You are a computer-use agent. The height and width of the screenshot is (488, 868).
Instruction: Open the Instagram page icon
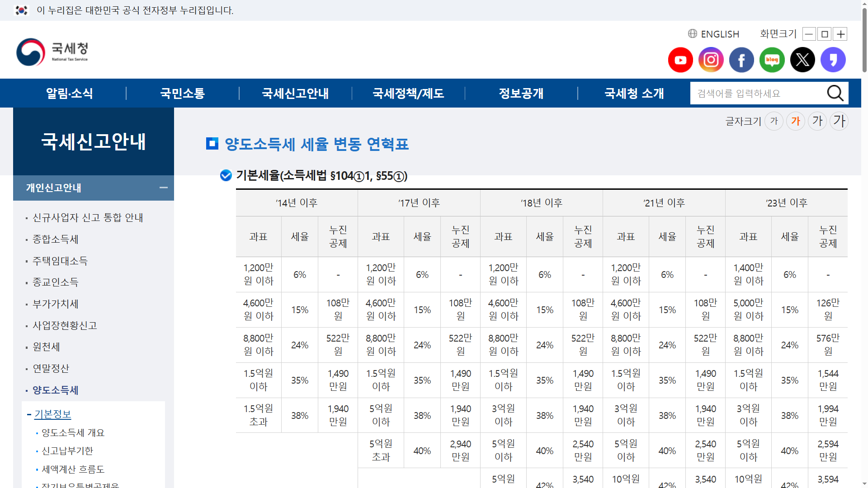click(711, 60)
